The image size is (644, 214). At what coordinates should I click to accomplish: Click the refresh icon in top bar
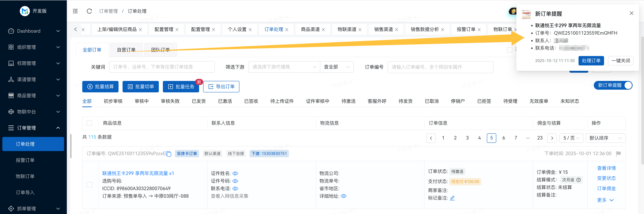[x=89, y=11]
